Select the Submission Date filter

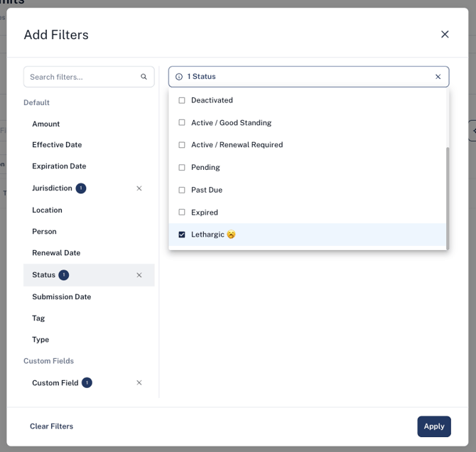click(x=61, y=297)
